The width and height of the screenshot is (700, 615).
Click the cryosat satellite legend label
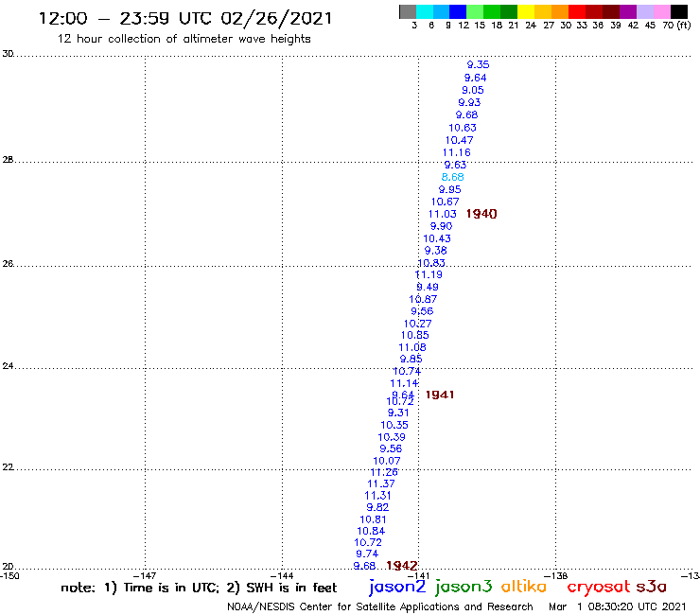pyautogui.click(x=598, y=587)
